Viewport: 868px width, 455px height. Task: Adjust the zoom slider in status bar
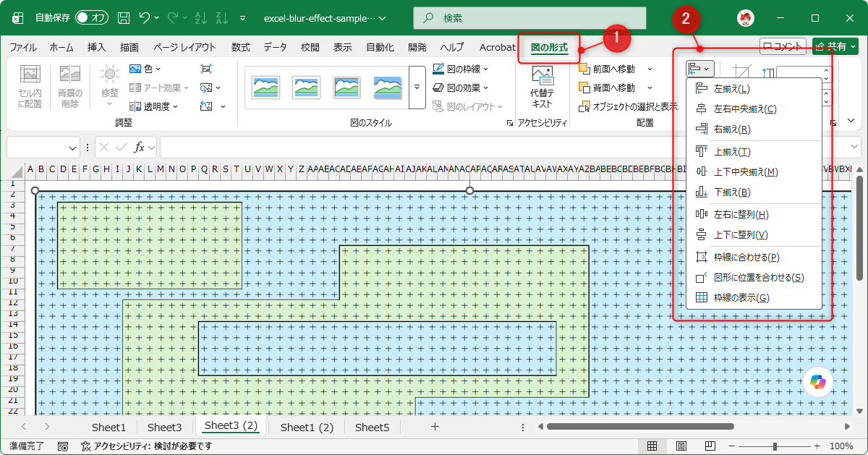775,446
